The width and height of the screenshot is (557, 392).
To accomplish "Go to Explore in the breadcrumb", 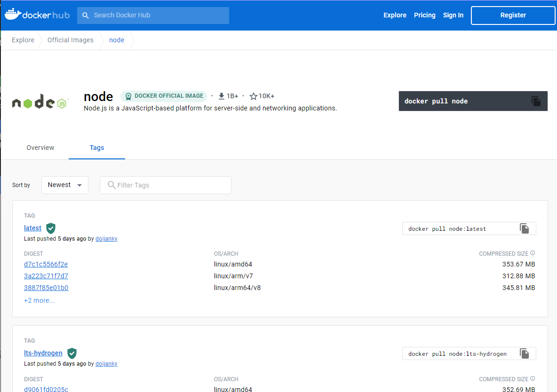I will (23, 40).
